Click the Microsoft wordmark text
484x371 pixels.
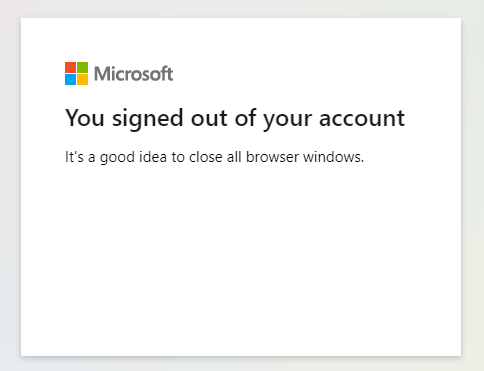click(134, 74)
